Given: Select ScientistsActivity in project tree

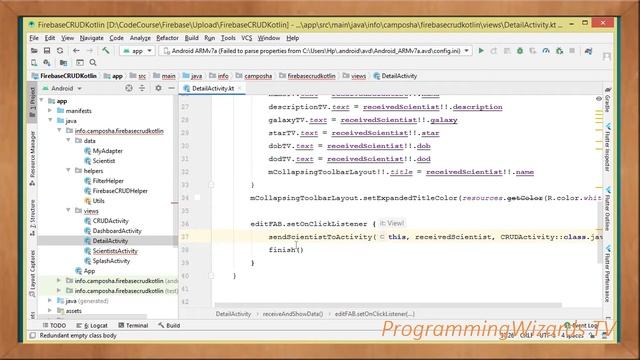Looking at the screenshot, I should pyautogui.click(x=115, y=251).
